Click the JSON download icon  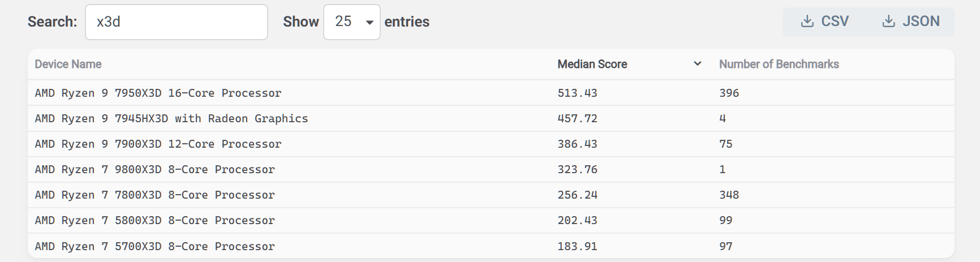tap(889, 22)
